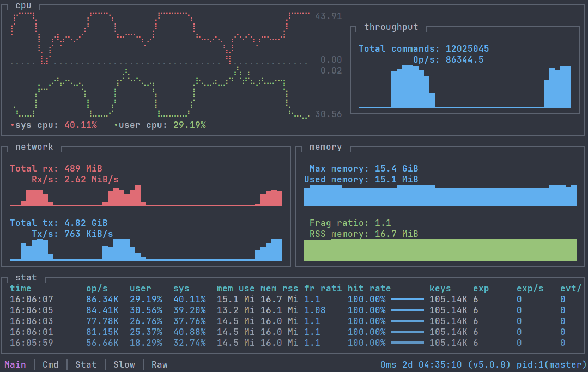The width and height of the screenshot is (588, 372).
Task: Click the 1.08 frag ratio cell
Action: click(315, 310)
